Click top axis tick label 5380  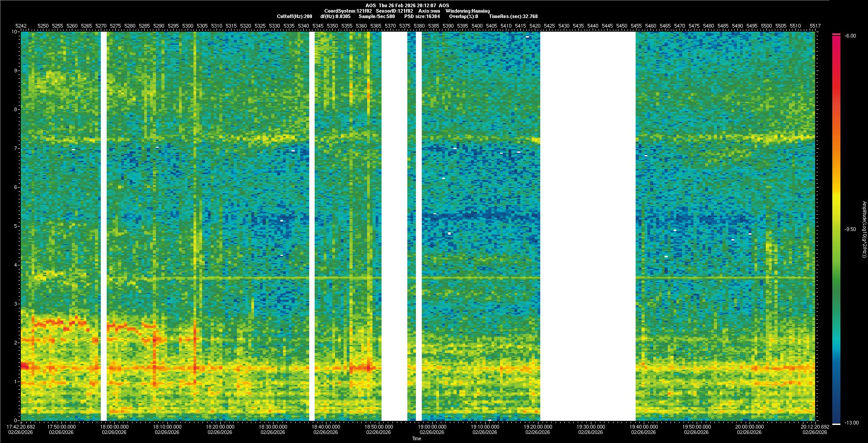pyautogui.click(x=419, y=26)
